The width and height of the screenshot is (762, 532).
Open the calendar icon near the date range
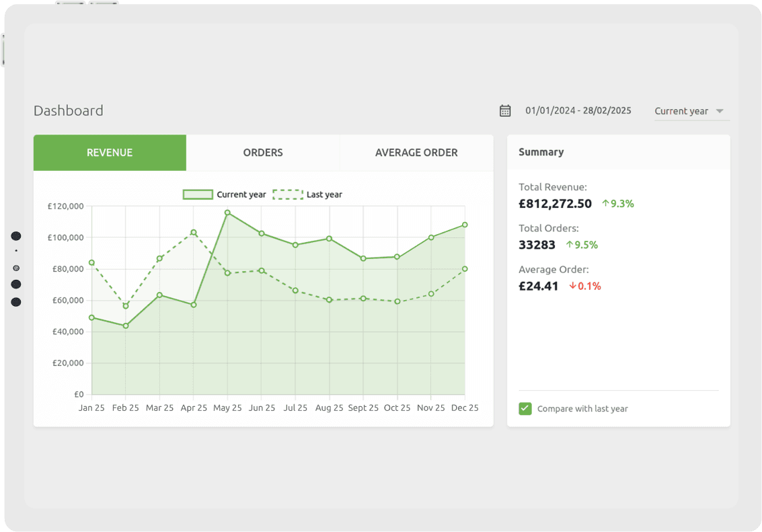click(x=505, y=110)
